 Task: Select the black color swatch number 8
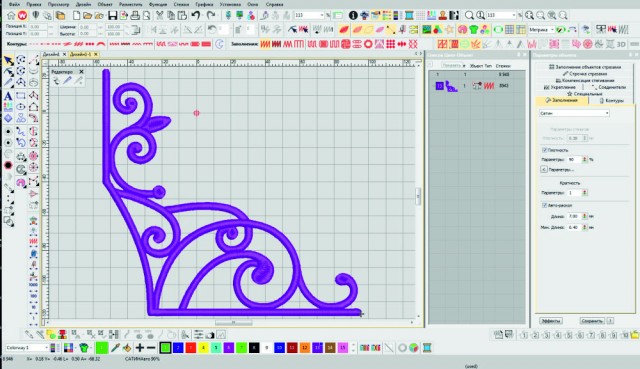[254, 348]
